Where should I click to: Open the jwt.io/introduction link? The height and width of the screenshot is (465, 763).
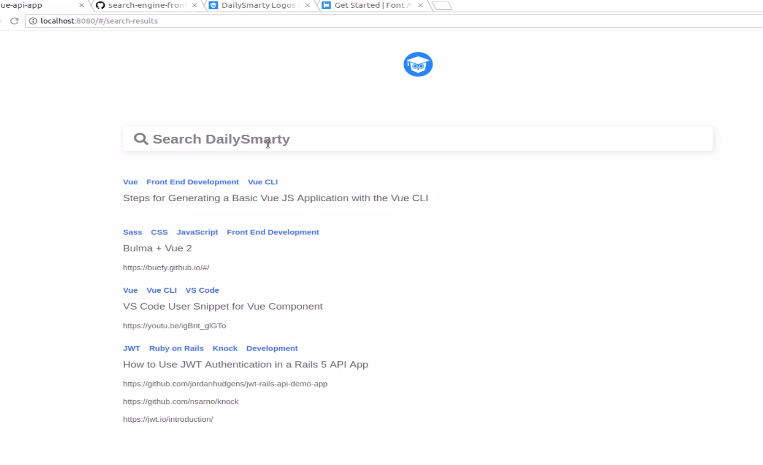pos(168,419)
